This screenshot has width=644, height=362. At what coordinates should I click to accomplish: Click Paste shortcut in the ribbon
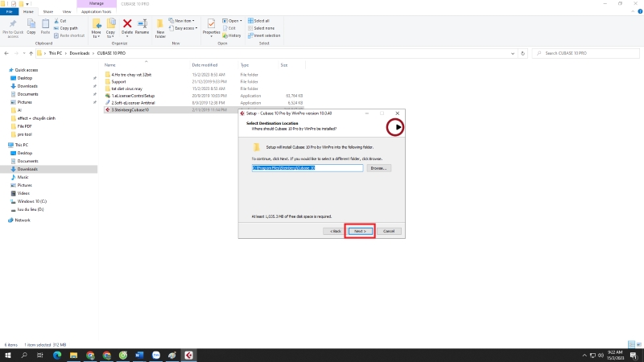(x=69, y=35)
